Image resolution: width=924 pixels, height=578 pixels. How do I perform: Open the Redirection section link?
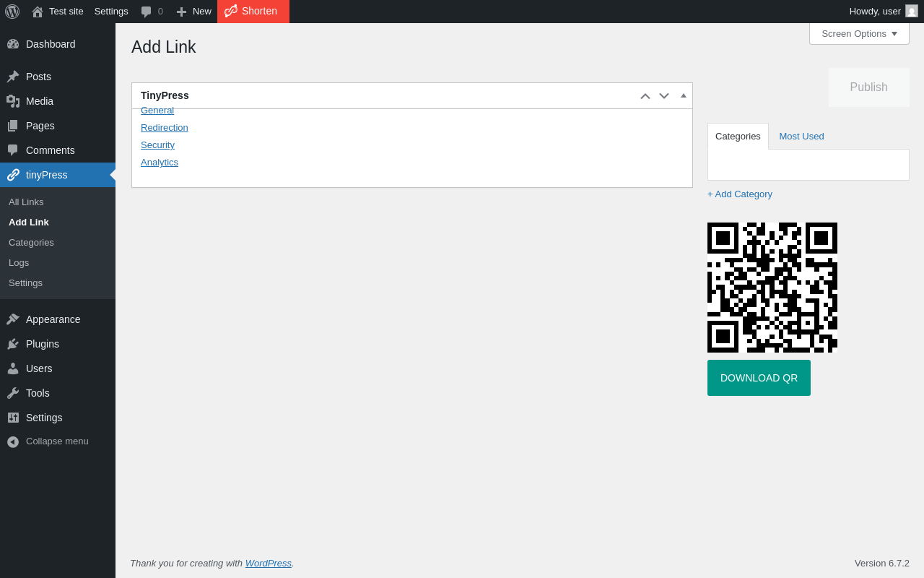coord(165,128)
